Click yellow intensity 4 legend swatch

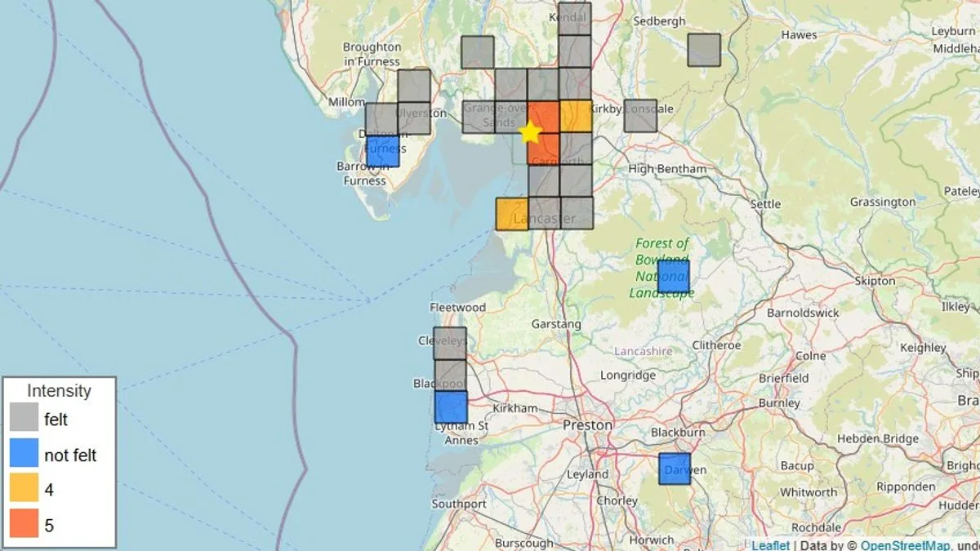point(24,488)
